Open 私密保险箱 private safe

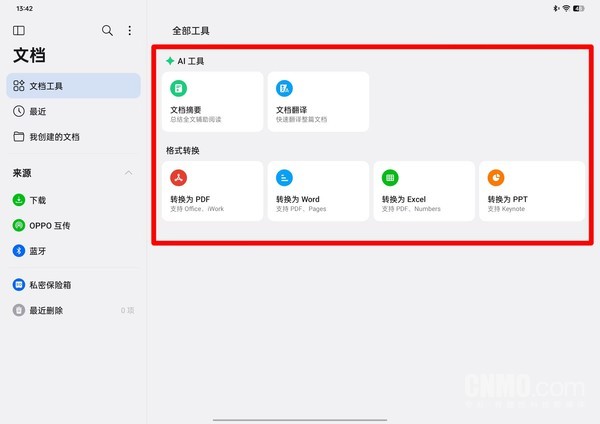(x=50, y=285)
